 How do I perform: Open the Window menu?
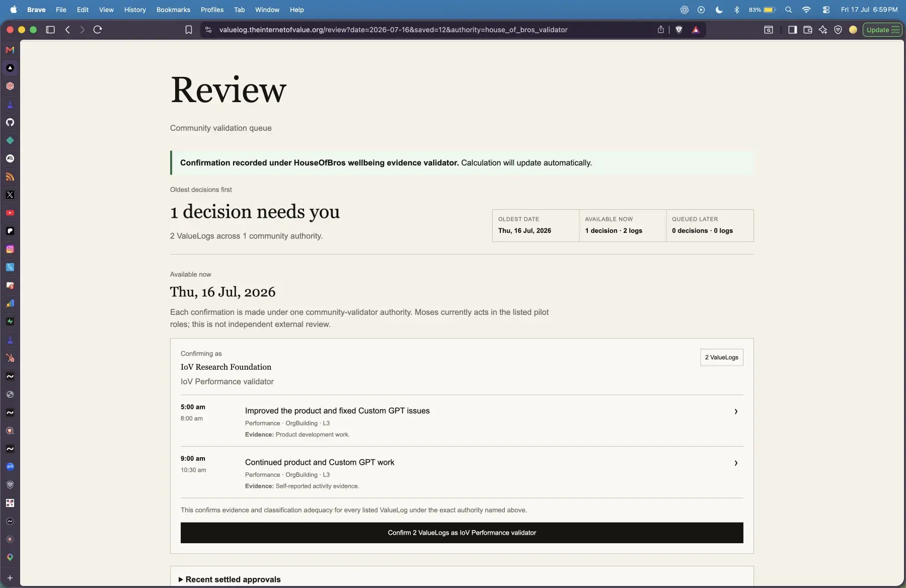[267, 10]
